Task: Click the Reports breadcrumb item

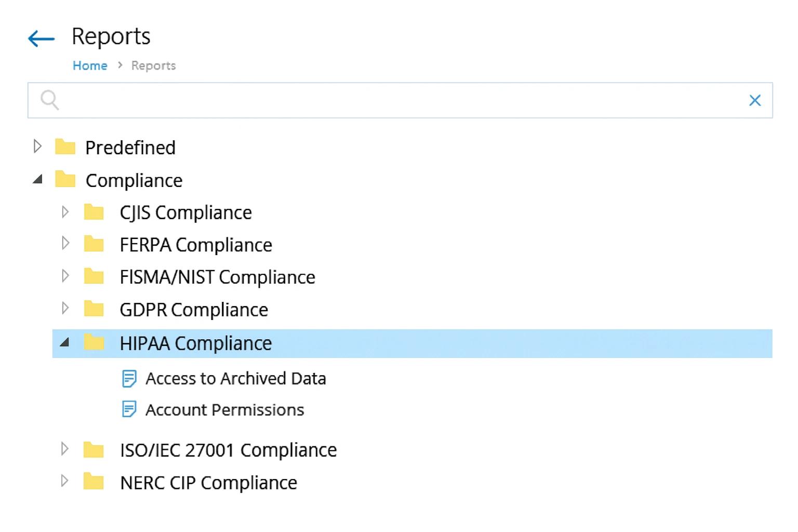Action: (x=153, y=65)
